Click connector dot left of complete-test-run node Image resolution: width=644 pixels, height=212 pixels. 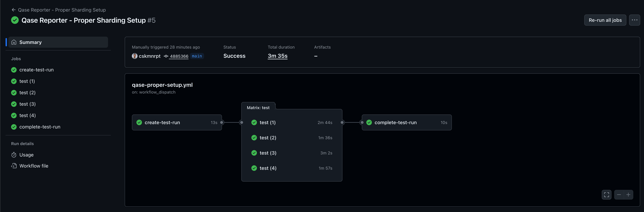coord(362,122)
